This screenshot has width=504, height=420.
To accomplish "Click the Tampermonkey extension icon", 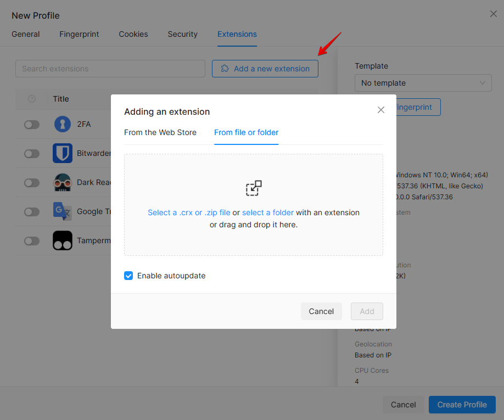I will tap(63, 240).
